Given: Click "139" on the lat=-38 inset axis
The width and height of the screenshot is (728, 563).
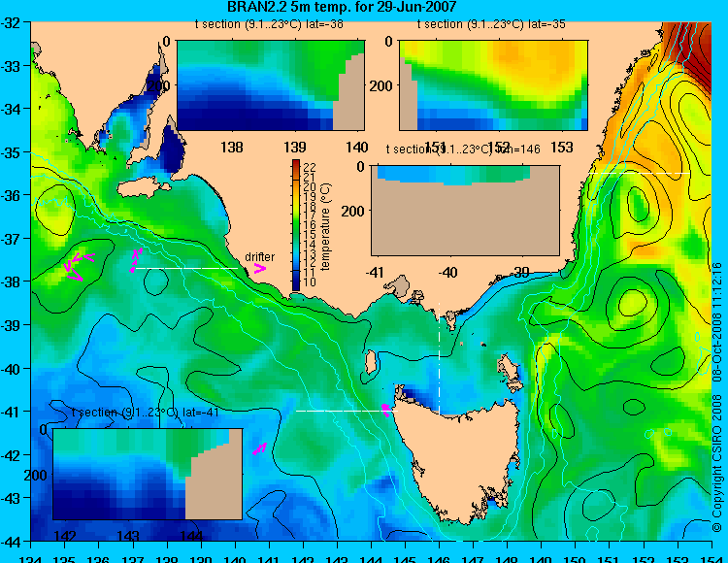Looking at the screenshot, I should click(295, 148).
